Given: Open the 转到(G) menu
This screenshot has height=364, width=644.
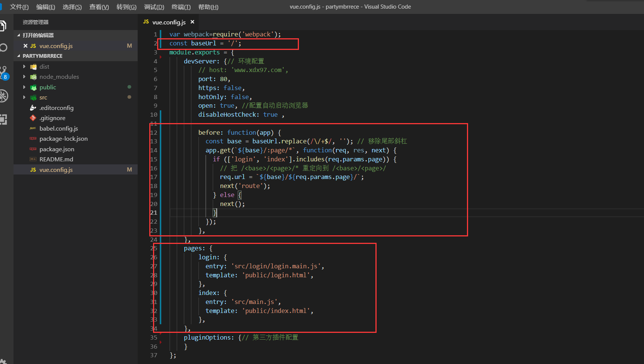Looking at the screenshot, I should click(126, 7).
